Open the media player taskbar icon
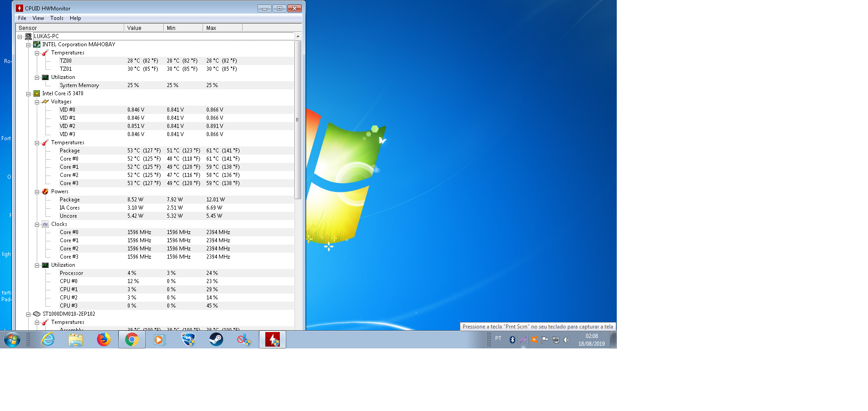The image size is (868, 411). pyautogui.click(x=160, y=339)
